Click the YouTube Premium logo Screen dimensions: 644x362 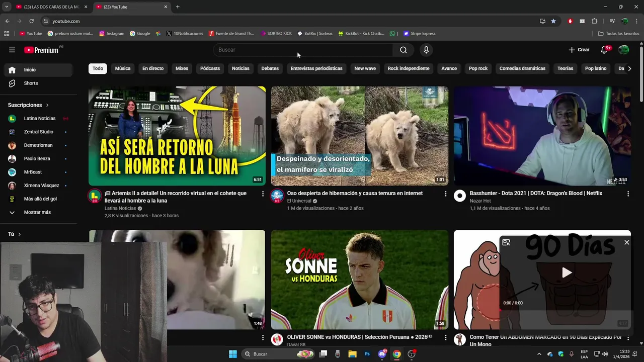[x=42, y=50]
